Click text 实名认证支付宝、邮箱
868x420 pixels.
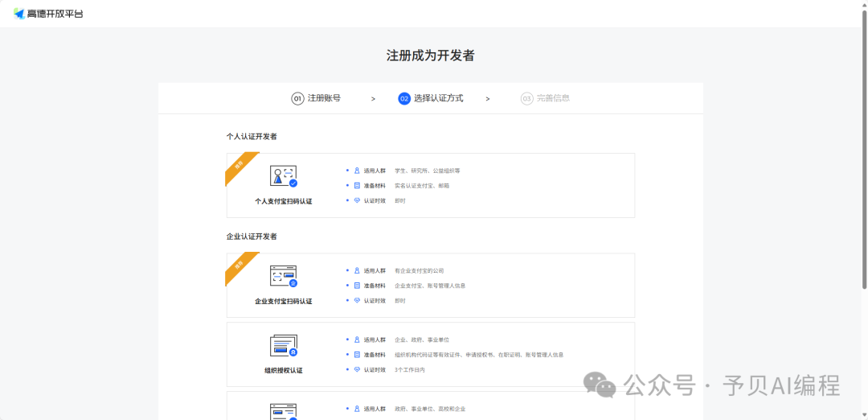coord(422,186)
